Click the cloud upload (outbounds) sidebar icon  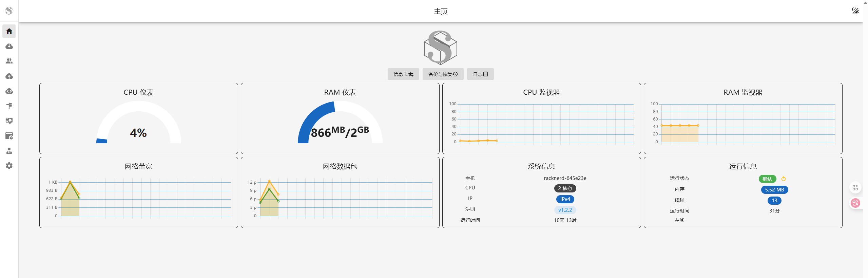coord(9,76)
